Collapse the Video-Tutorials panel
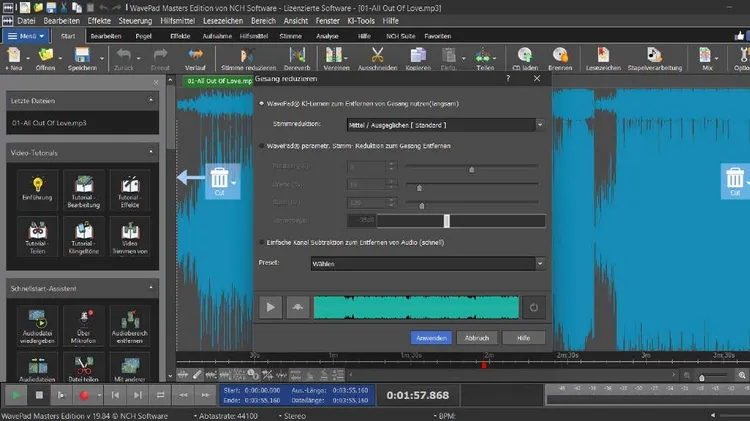This screenshot has height=421, width=750. point(150,151)
